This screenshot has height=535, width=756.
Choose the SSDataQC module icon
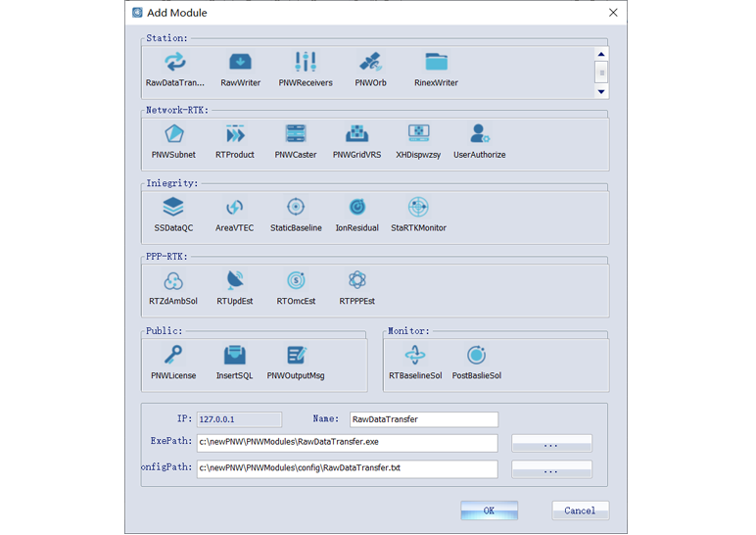tap(173, 209)
